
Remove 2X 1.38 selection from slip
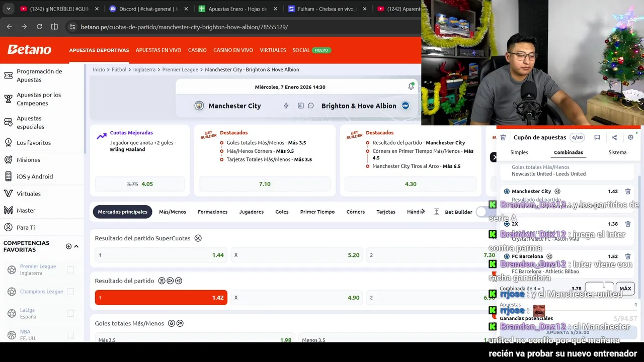tap(628, 224)
